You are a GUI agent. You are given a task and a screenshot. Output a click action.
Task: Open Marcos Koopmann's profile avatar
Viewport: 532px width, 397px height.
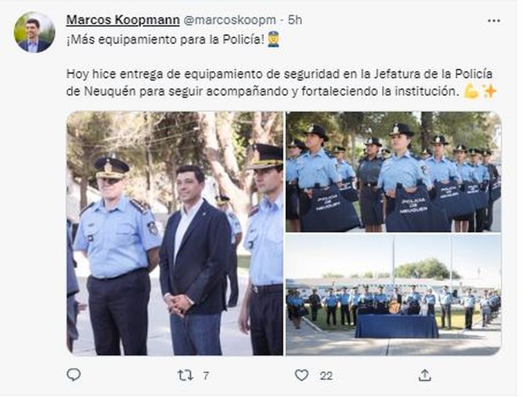tap(35, 32)
